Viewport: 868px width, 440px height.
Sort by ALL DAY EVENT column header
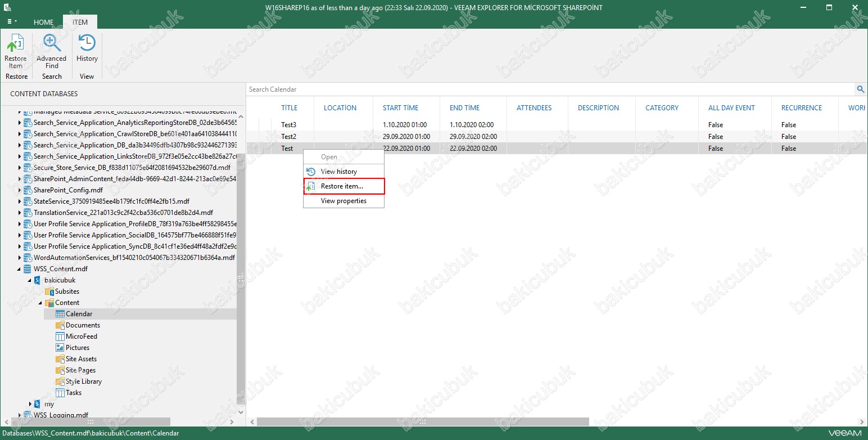[731, 108]
